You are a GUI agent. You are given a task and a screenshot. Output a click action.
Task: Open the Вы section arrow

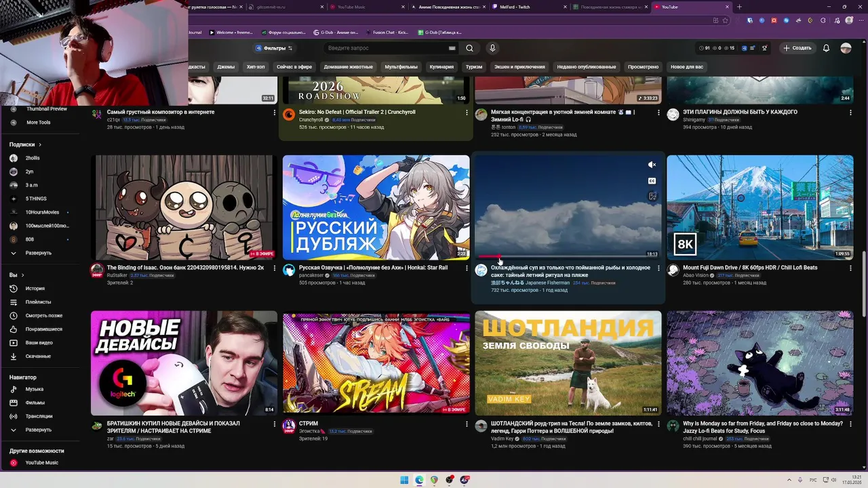tap(22, 275)
